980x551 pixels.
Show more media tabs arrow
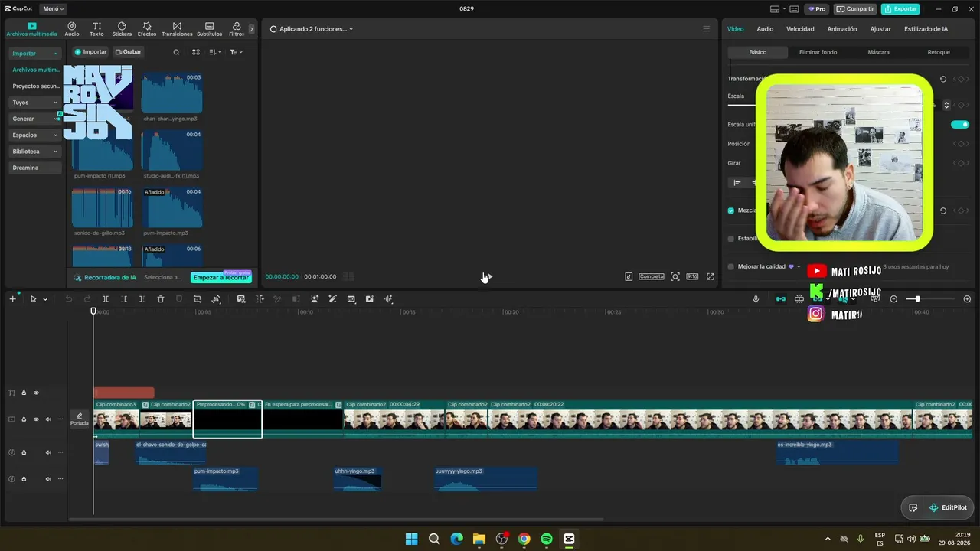tap(251, 29)
